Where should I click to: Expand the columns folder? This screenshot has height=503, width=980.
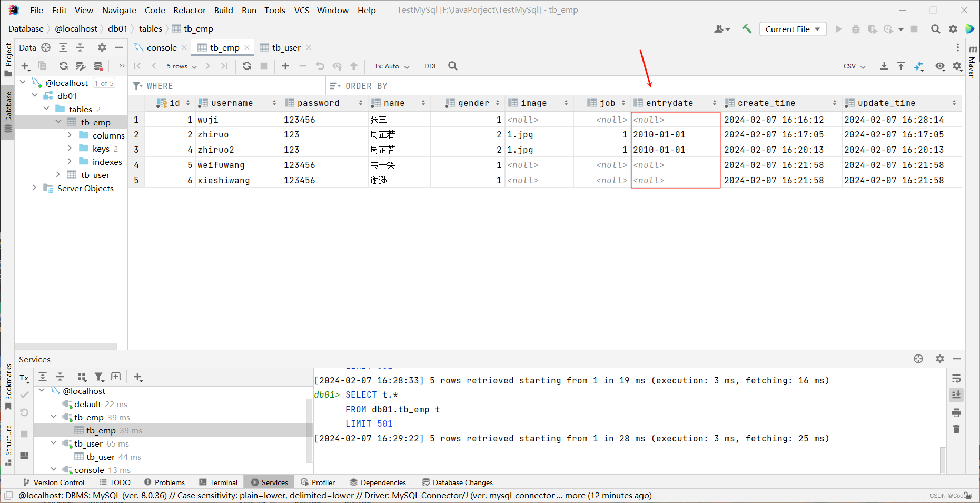click(x=70, y=135)
